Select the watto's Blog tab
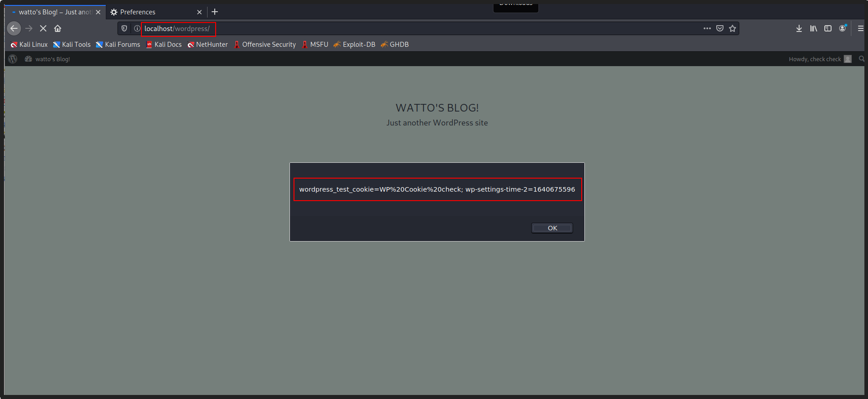 click(x=55, y=12)
